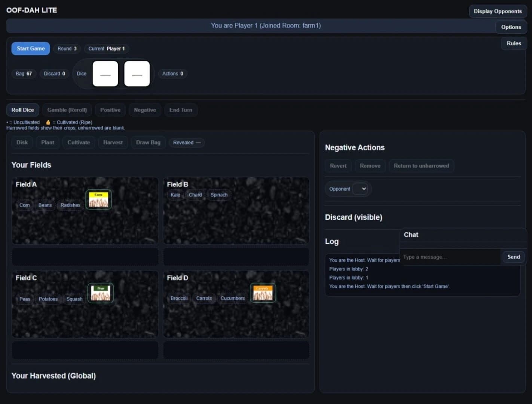The height and width of the screenshot is (404, 532).
Task: Click the Corn card in Field A
Action: click(98, 199)
